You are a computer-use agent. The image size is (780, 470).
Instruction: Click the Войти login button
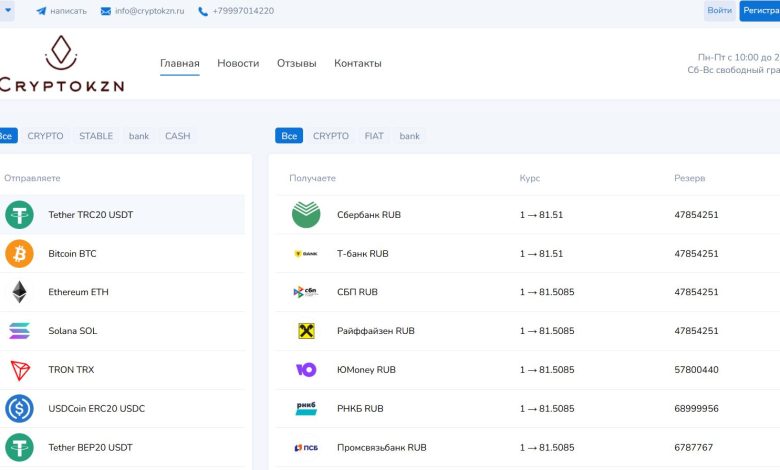click(719, 10)
